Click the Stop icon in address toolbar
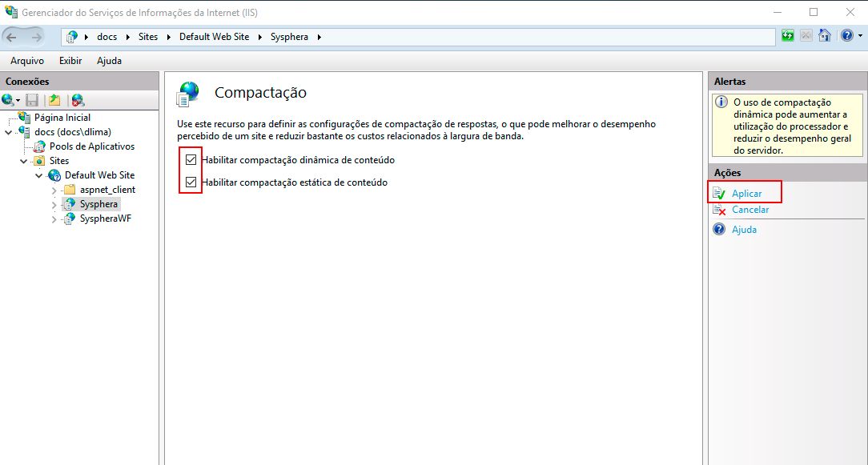 (x=806, y=36)
